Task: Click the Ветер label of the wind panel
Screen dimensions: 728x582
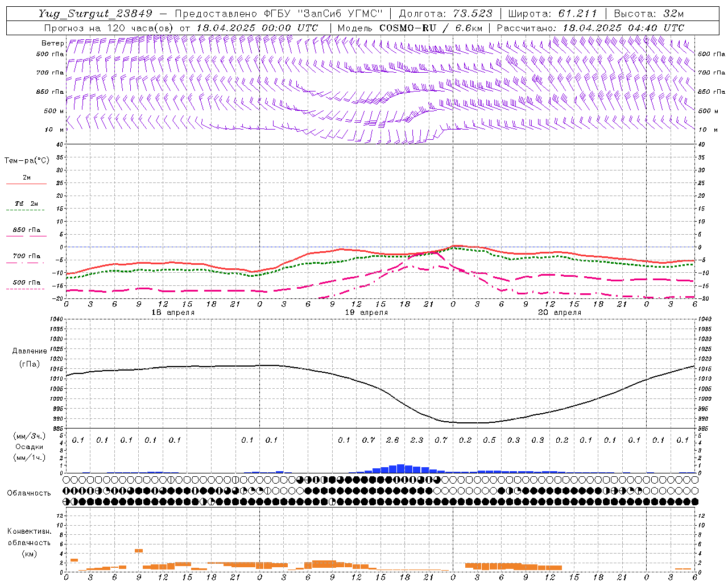Action: 52,43
